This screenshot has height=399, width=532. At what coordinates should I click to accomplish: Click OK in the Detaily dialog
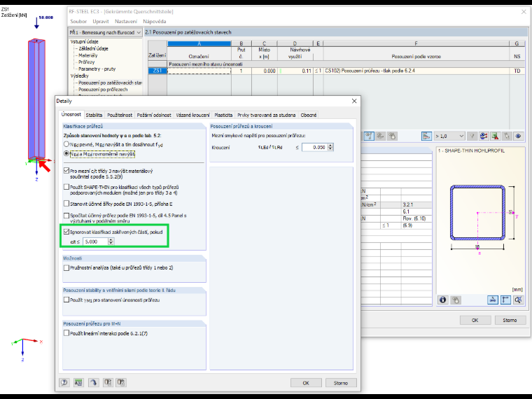pyautogui.click(x=306, y=383)
